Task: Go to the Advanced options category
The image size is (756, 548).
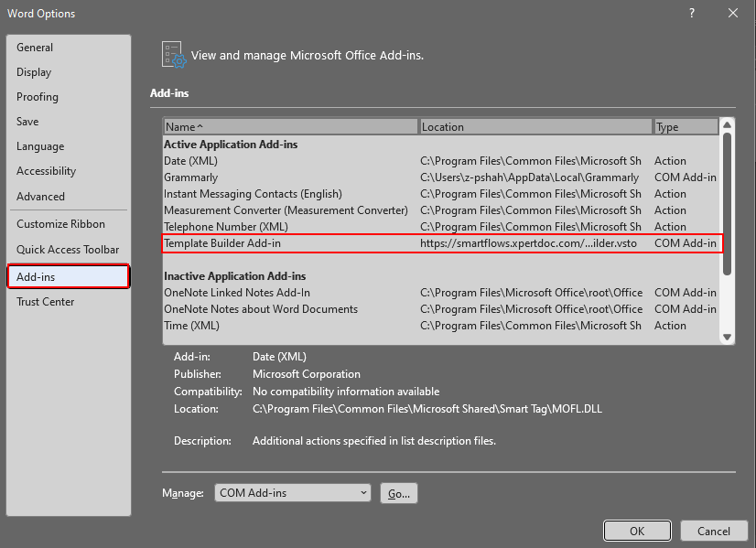Action: (40, 197)
